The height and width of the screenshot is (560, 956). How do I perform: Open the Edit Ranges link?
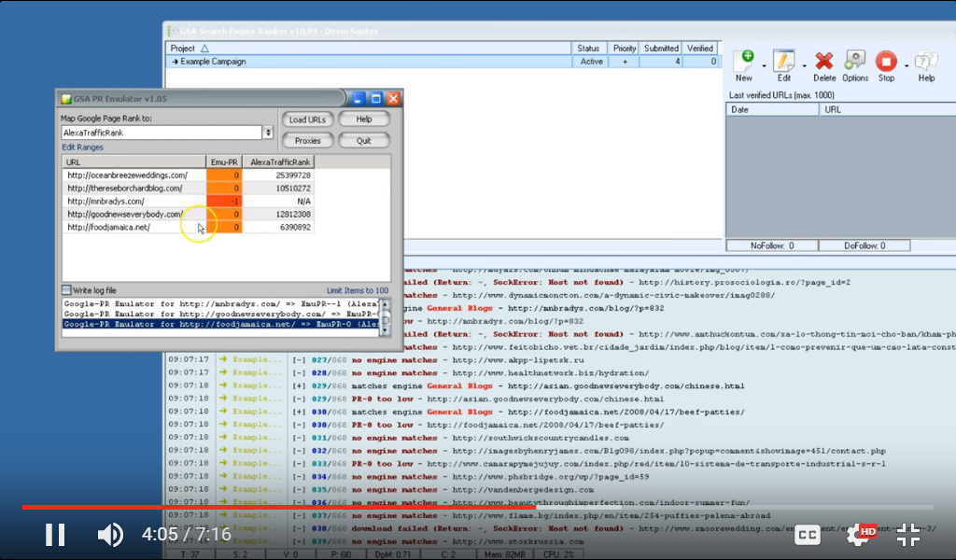pyautogui.click(x=82, y=147)
